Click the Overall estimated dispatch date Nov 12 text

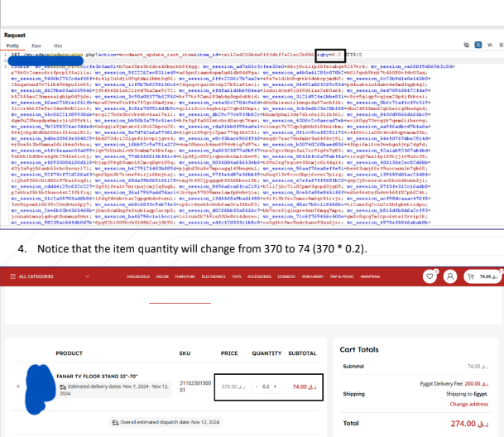tap(170, 422)
